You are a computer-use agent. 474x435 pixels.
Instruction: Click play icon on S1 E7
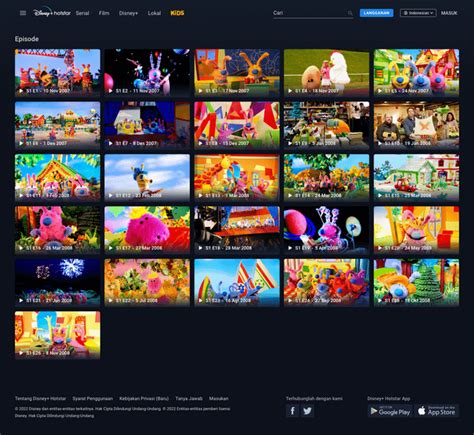click(x=110, y=143)
